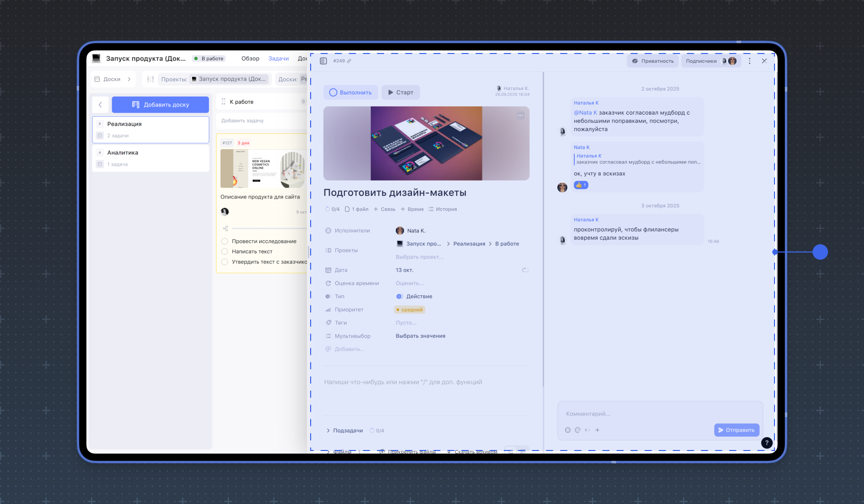Screen dimensions: 864x504
Task: Check off subtask Провести исследование
Action: click(x=225, y=241)
